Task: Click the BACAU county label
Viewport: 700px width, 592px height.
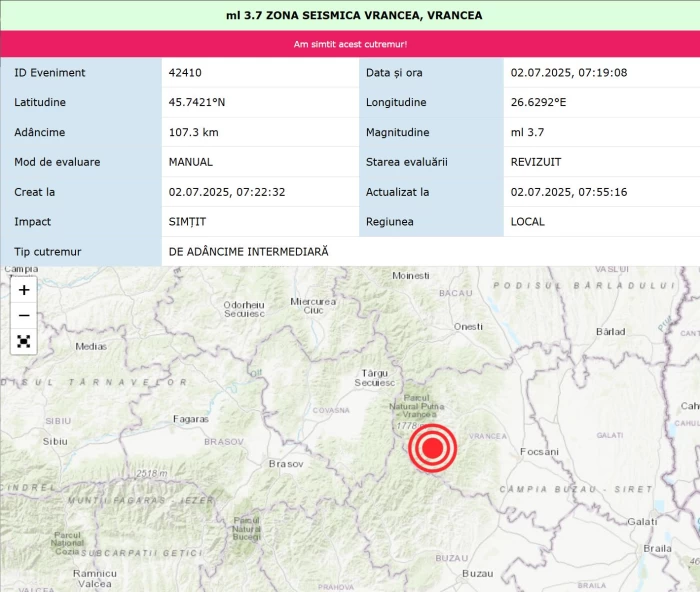Action: (455, 293)
